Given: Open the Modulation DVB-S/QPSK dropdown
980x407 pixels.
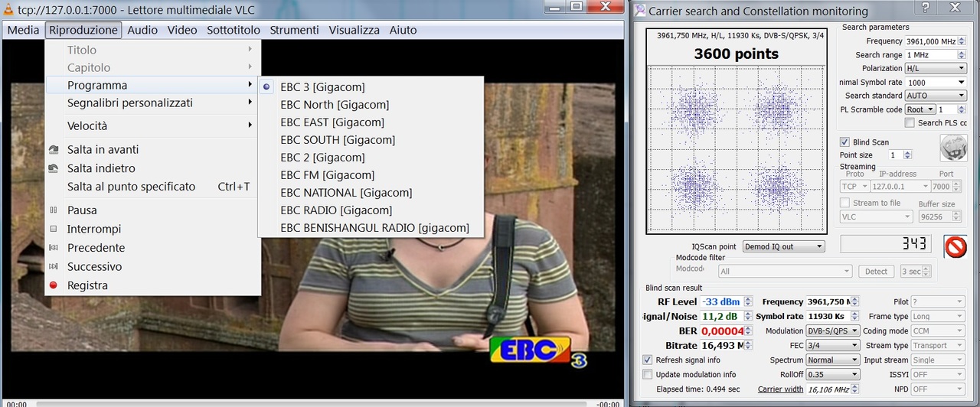Looking at the screenshot, I should [833, 331].
